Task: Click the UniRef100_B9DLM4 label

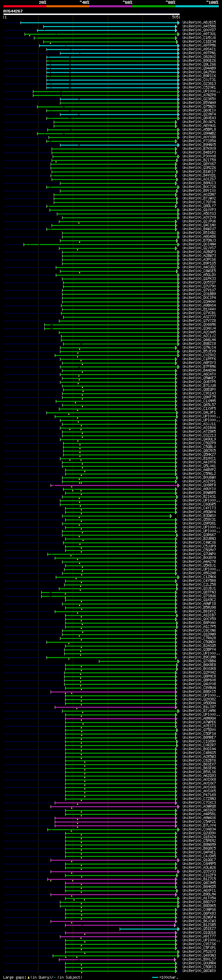Action: click(199, 894)
